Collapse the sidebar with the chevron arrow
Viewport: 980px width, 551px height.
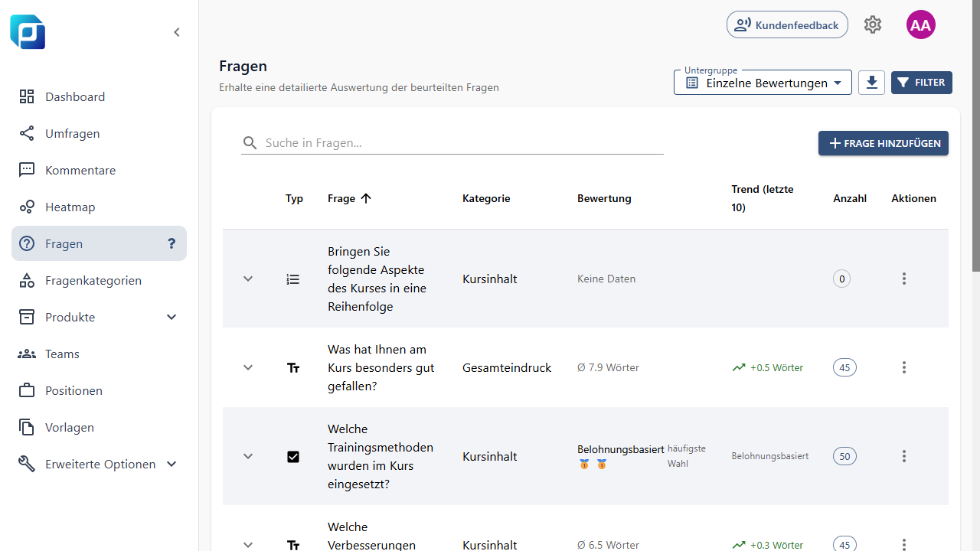177,32
